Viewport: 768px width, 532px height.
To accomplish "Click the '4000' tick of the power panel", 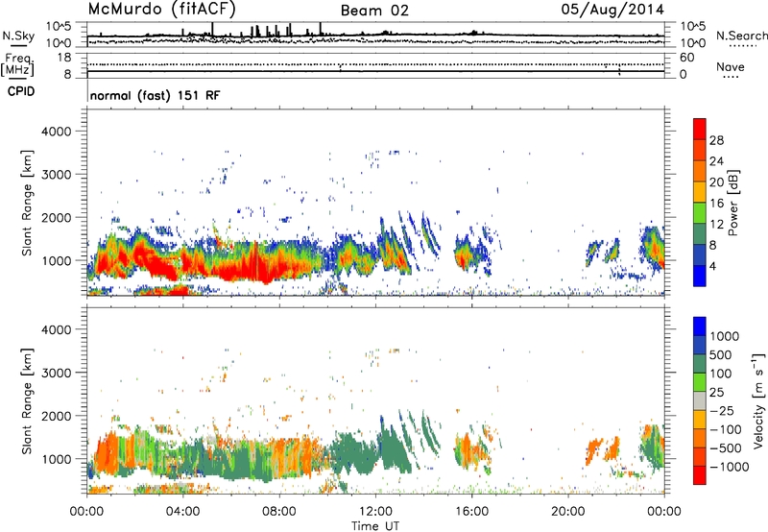I will tap(57, 132).
